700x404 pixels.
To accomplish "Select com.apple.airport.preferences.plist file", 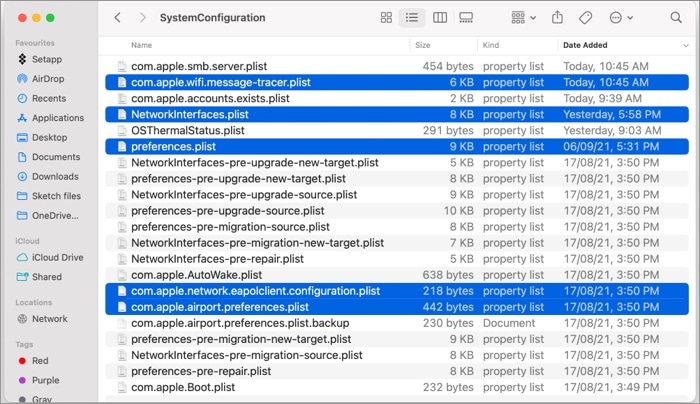I will [397, 308].
